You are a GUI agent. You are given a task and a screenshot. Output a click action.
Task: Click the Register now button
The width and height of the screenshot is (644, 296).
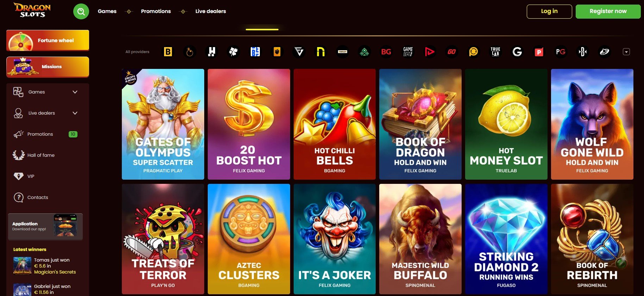point(608,11)
